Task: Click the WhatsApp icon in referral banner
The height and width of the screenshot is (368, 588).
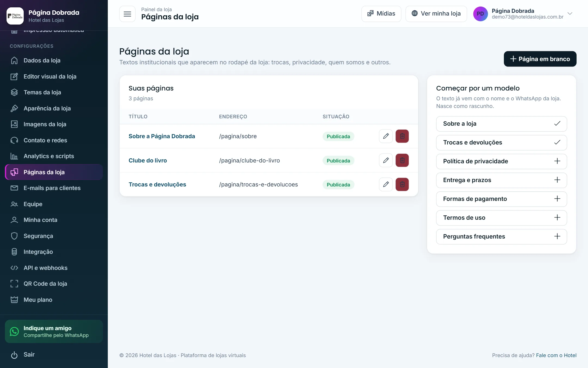Action: pos(14,331)
